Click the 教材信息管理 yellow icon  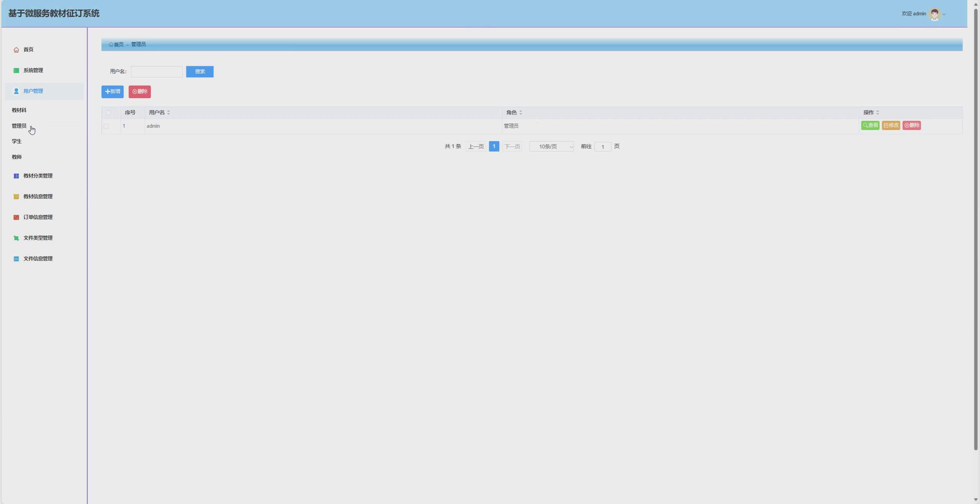[x=16, y=196]
